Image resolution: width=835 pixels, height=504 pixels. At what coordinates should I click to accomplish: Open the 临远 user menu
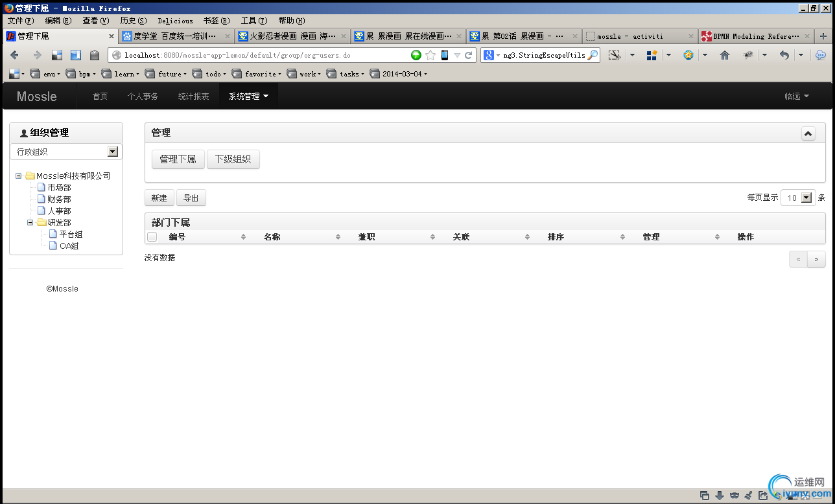(x=797, y=97)
